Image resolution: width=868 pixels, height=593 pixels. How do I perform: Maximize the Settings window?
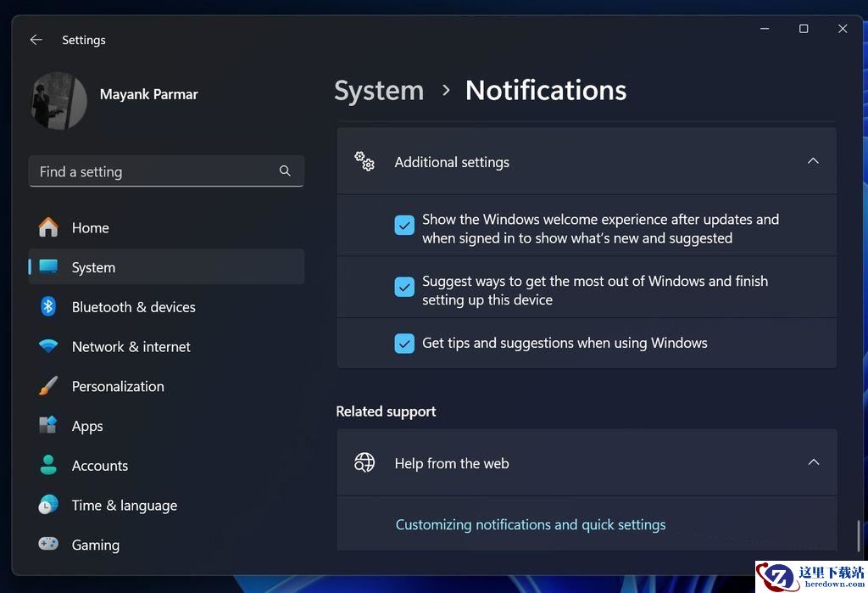(804, 29)
